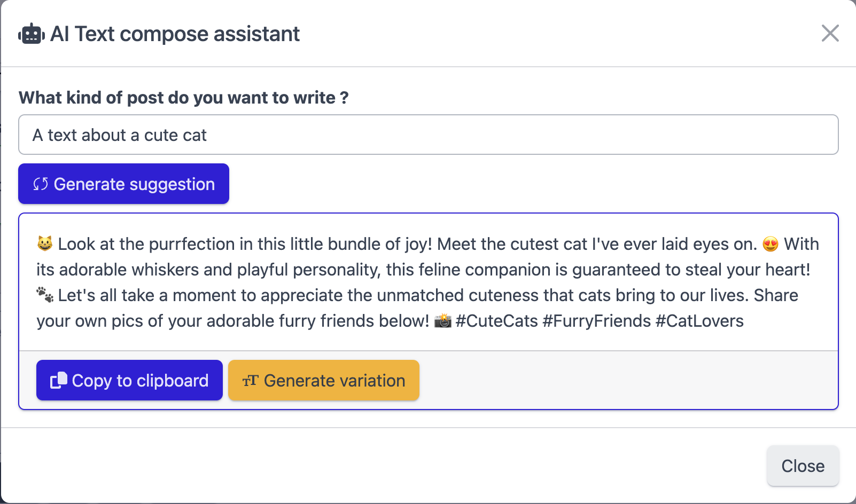Click the #CatLovers hashtag text

tap(699, 321)
